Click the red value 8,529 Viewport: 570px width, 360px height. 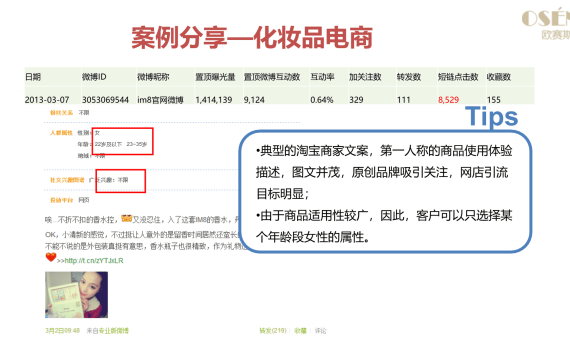449,100
